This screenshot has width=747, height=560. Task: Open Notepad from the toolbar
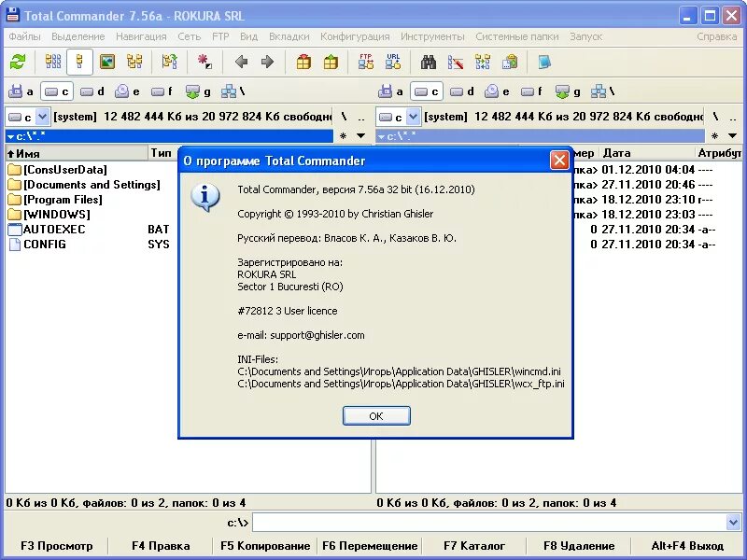[x=546, y=62]
